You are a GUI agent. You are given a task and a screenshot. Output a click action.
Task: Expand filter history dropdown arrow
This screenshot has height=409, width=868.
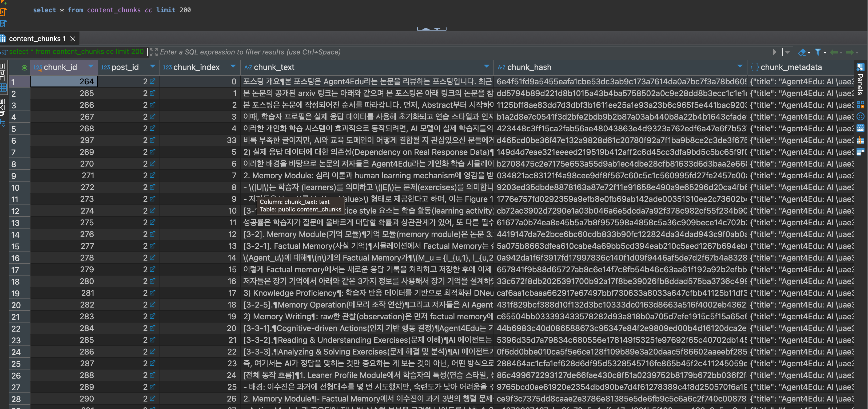(787, 52)
